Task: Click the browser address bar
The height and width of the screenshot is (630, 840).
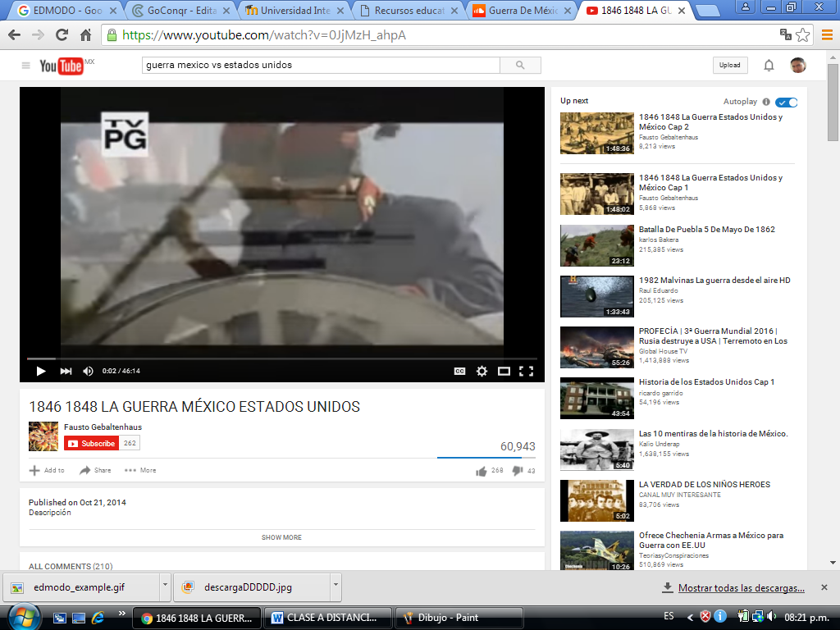Action: tap(440, 35)
